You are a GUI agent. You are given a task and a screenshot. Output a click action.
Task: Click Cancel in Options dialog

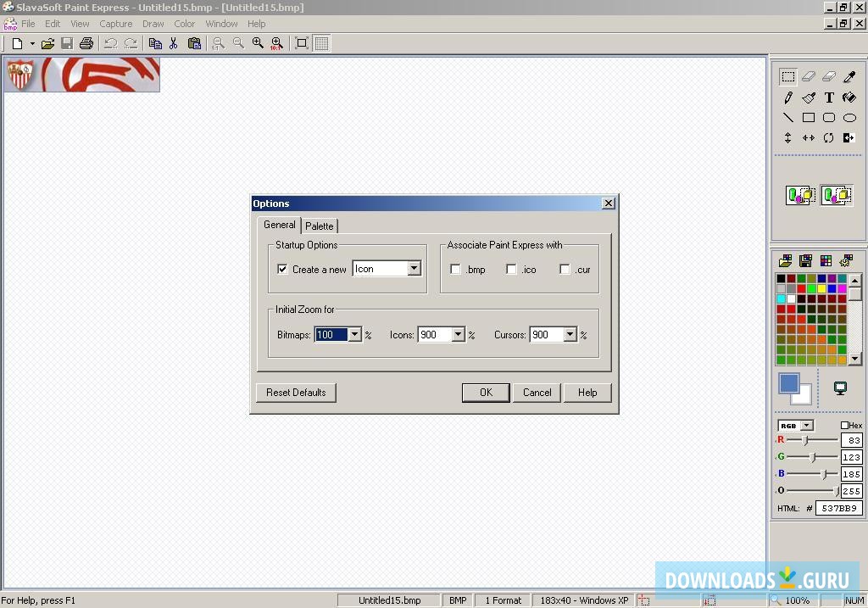tap(537, 392)
